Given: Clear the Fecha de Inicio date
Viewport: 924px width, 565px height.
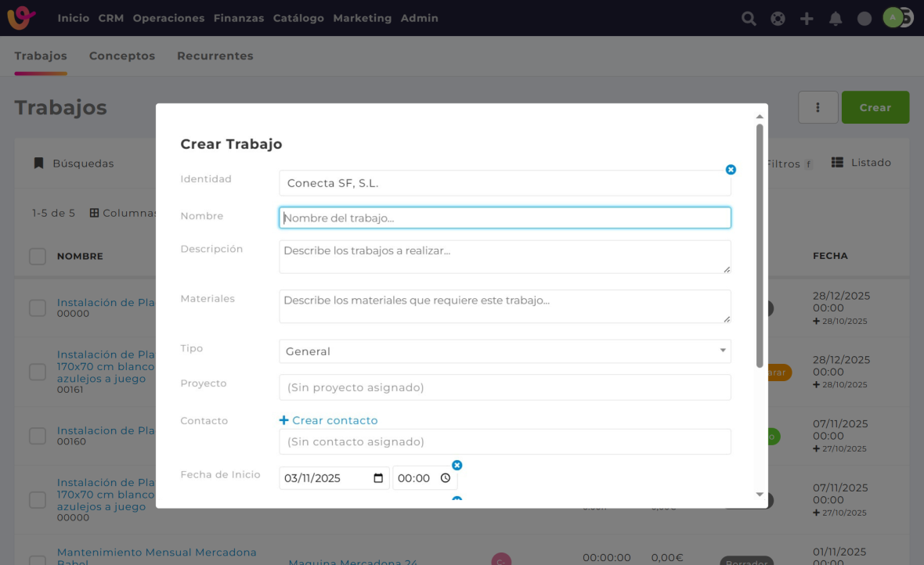Looking at the screenshot, I should pyautogui.click(x=457, y=466).
